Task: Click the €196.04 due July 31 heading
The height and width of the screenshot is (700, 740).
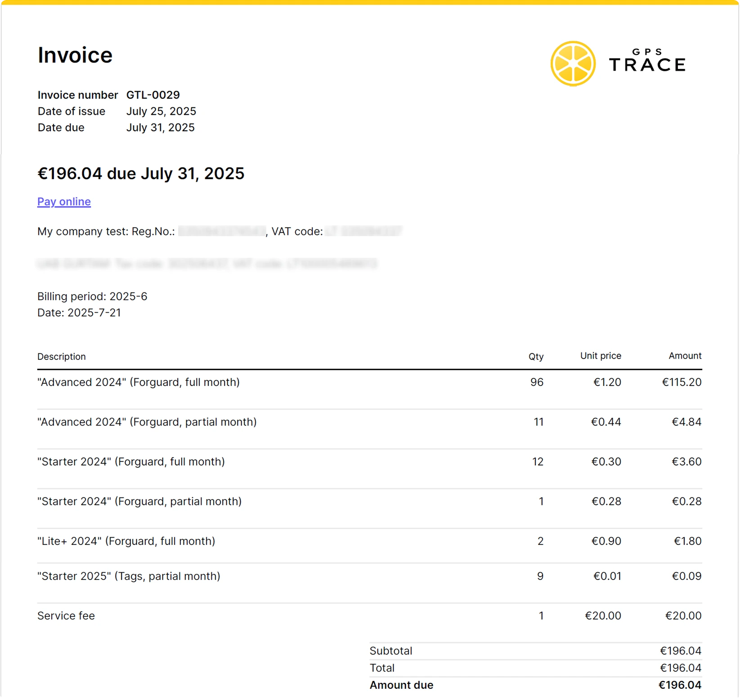Action: 141,173
